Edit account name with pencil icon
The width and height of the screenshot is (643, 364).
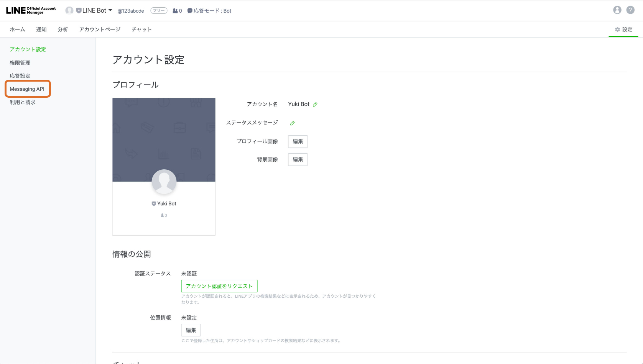[315, 105]
